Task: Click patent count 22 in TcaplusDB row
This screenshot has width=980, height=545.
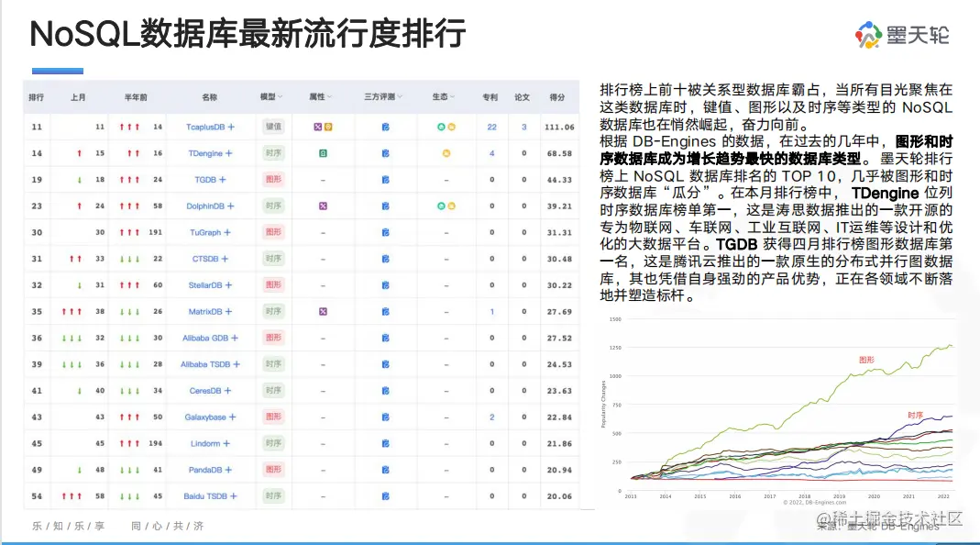Action: pyautogui.click(x=492, y=127)
